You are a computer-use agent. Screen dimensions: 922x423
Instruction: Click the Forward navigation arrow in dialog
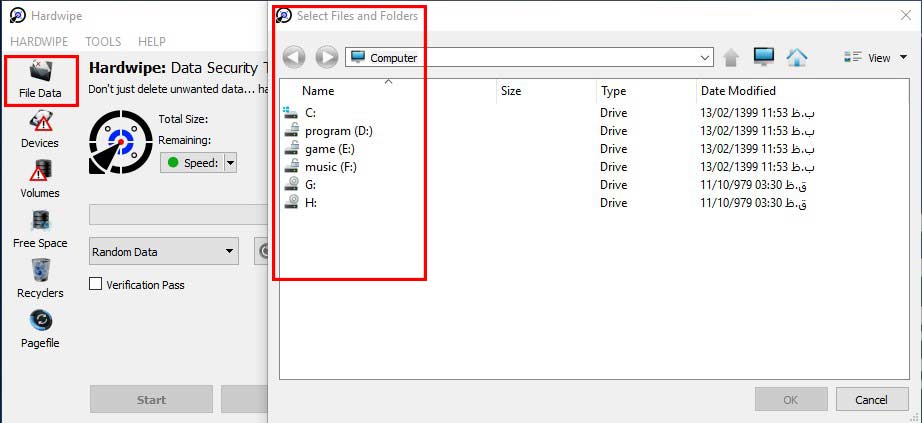click(326, 58)
